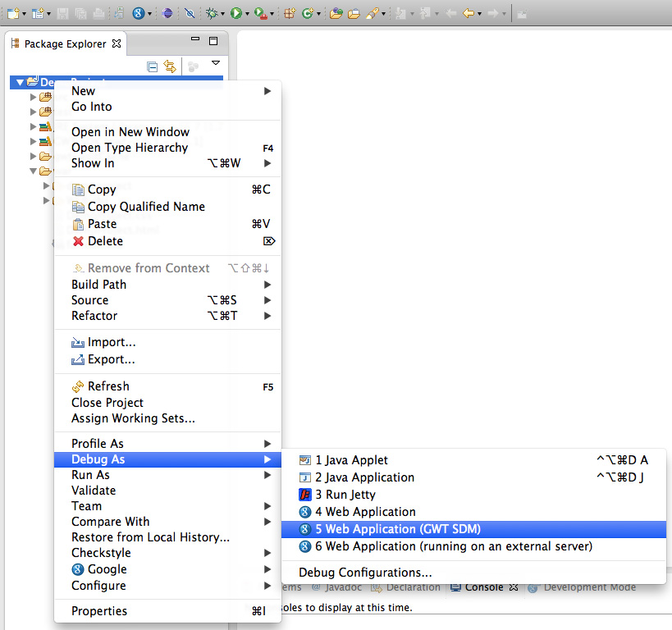
Task: Choose 3 Run Jetty from submenu
Action: tap(345, 495)
